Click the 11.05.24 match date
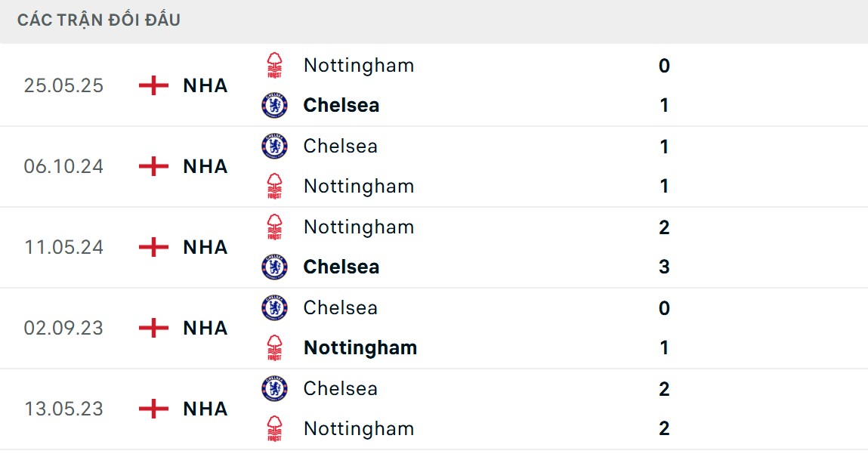 63,247
